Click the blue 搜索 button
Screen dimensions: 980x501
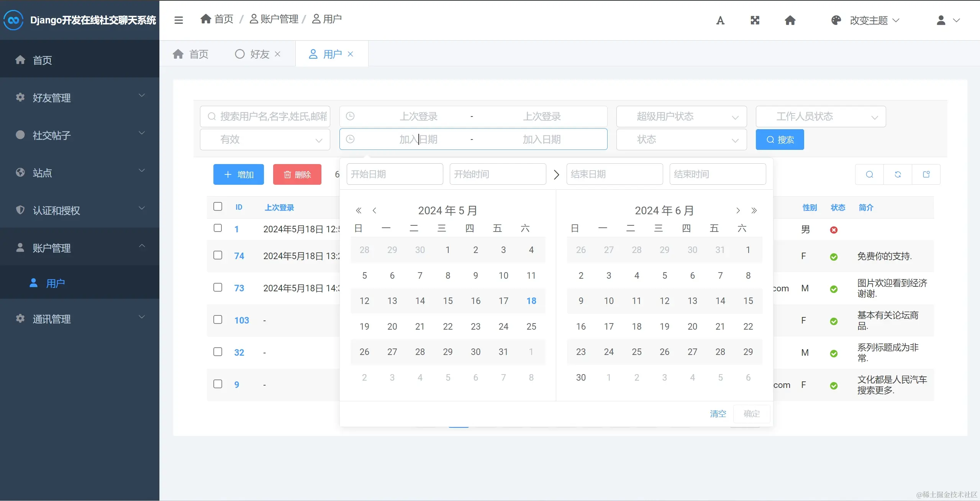pos(780,140)
